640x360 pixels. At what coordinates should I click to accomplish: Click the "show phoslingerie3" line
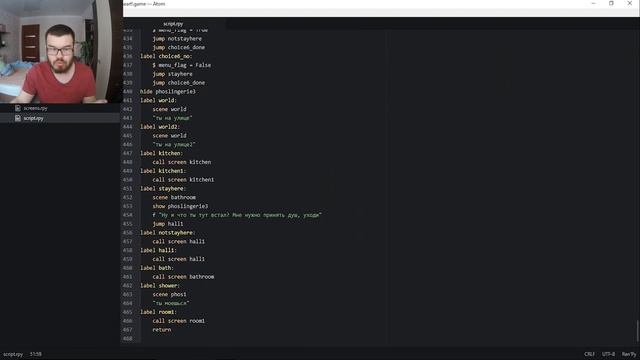(x=180, y=206)
